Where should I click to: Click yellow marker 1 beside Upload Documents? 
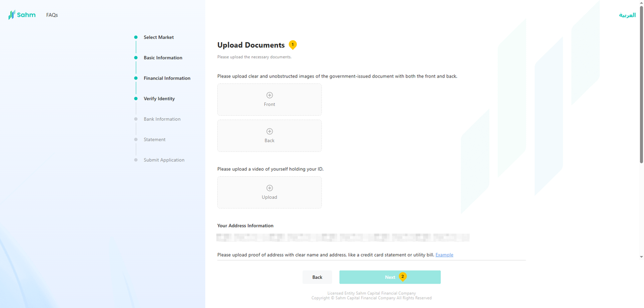(x=293, y=44)
